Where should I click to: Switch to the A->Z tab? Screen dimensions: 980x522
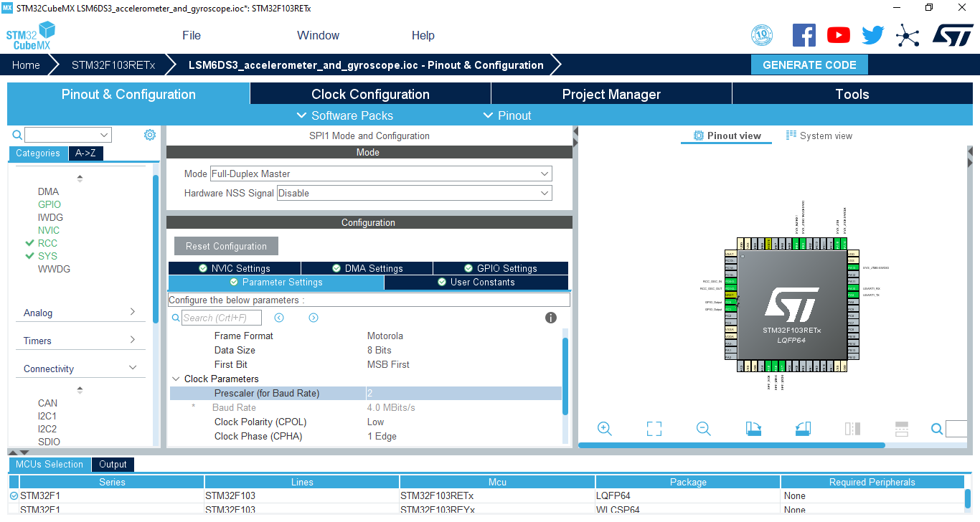85,153
